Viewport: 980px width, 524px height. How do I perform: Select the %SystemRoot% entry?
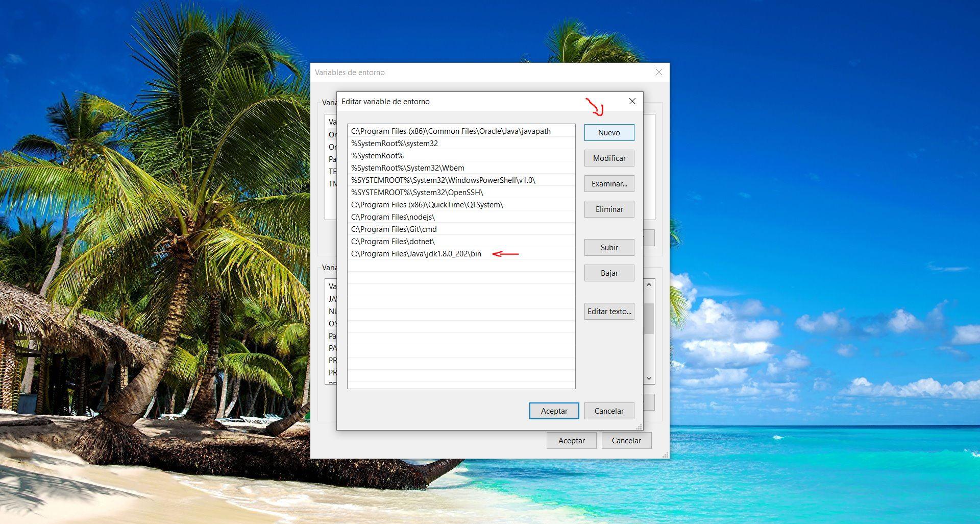pos(461,155)
